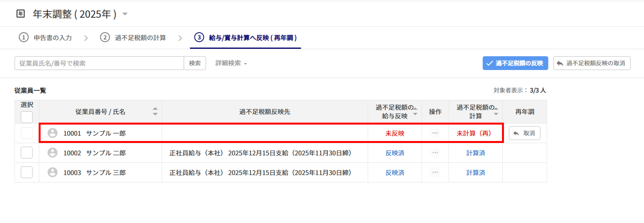644x223 pixels.
Task: Click the 操作 column header
Action: pos(435,112)
